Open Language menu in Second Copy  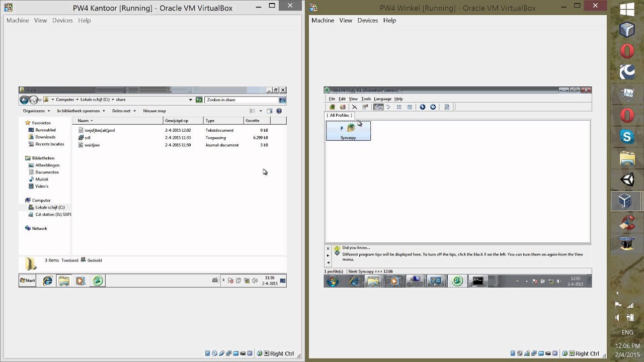point(382,99)
